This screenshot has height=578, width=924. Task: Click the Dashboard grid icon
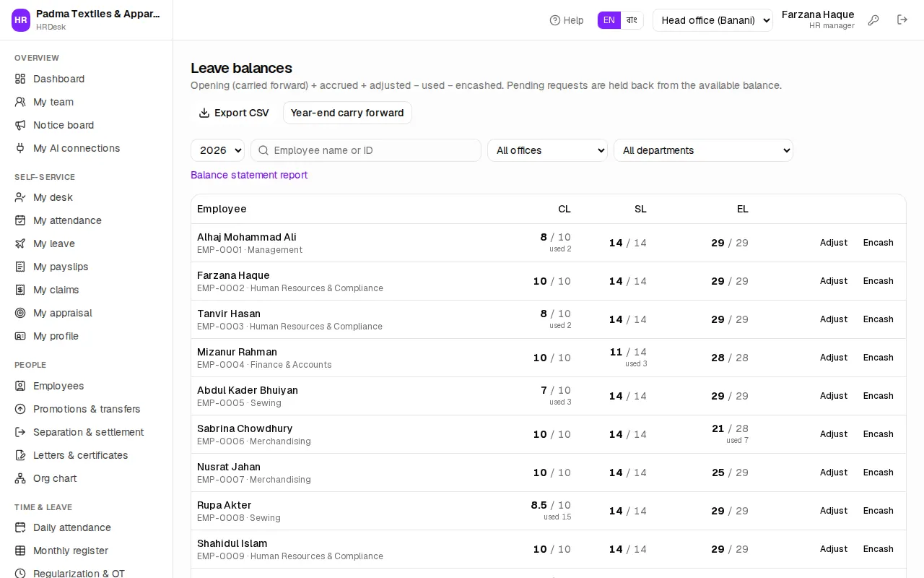tap(20, 79)
